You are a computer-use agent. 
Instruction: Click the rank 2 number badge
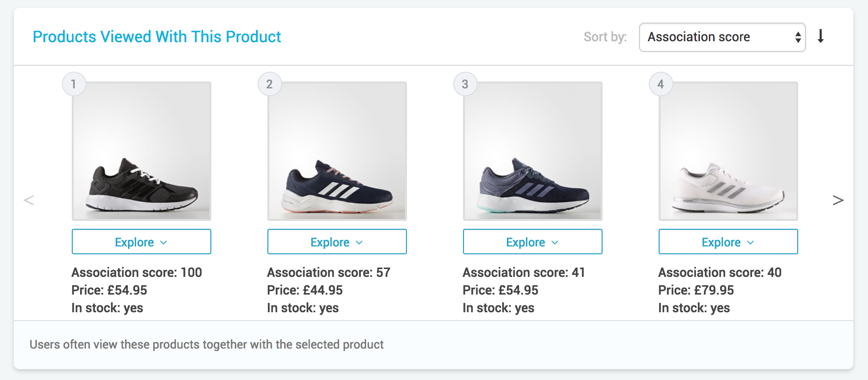(269, 84)
